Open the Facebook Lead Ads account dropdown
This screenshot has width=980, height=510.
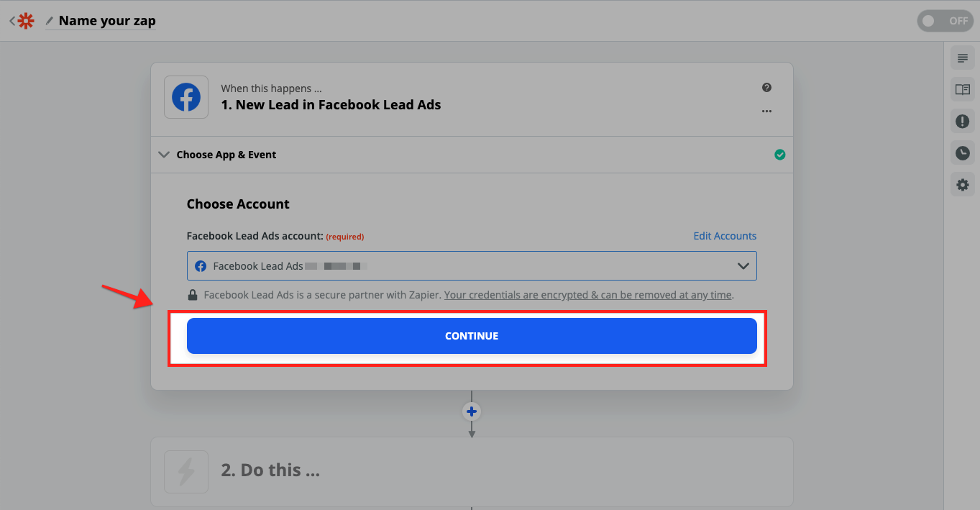tap(472, 265)
